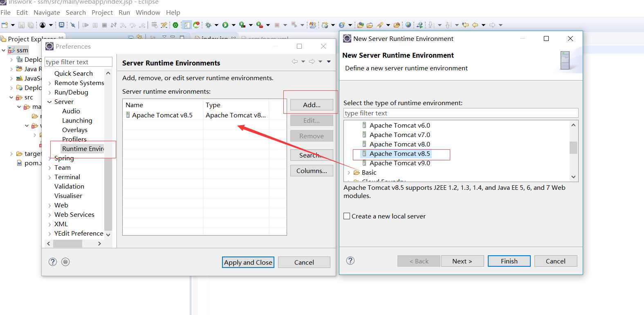The image size is (644, 315).
Task: Select the Launching preferences item
Action: coord(77,121)
